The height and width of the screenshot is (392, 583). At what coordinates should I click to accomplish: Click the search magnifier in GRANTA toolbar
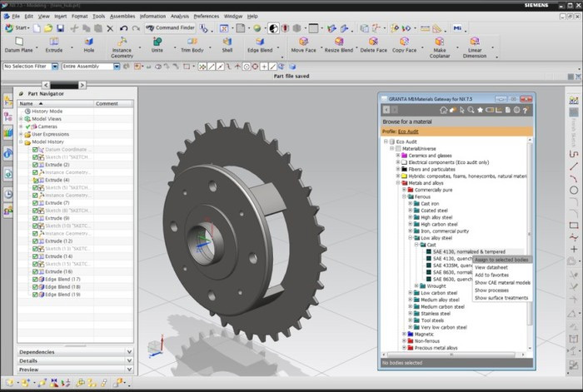pyautogui.click(x=471, y=110)
